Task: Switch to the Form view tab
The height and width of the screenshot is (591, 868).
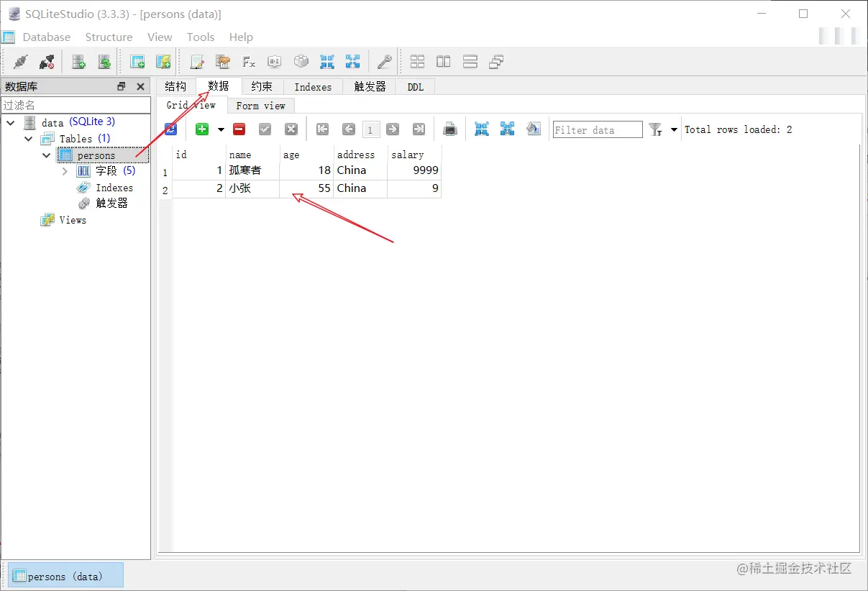Action: pos(260,106)
